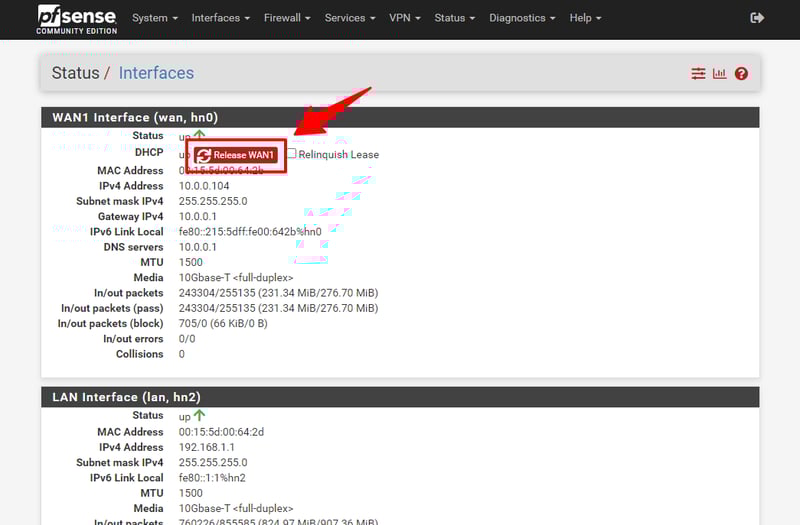Viewport: 800px width, 525px height.
Task: Open the Status menu in navbar
Action: [x=455, y=18]
